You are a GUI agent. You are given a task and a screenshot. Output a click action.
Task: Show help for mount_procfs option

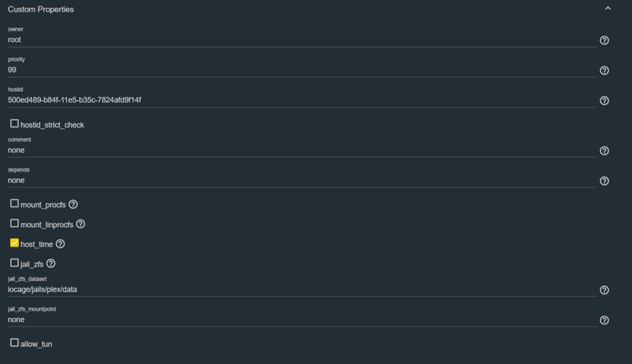pyautogui.click(x=73, y=204)
